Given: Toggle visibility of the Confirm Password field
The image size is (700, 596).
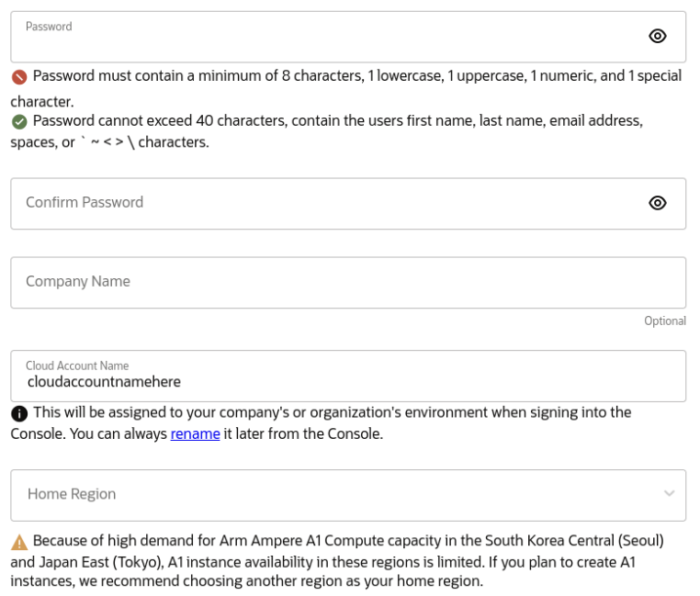Looking at the screenshot, I should pos(657,203).
